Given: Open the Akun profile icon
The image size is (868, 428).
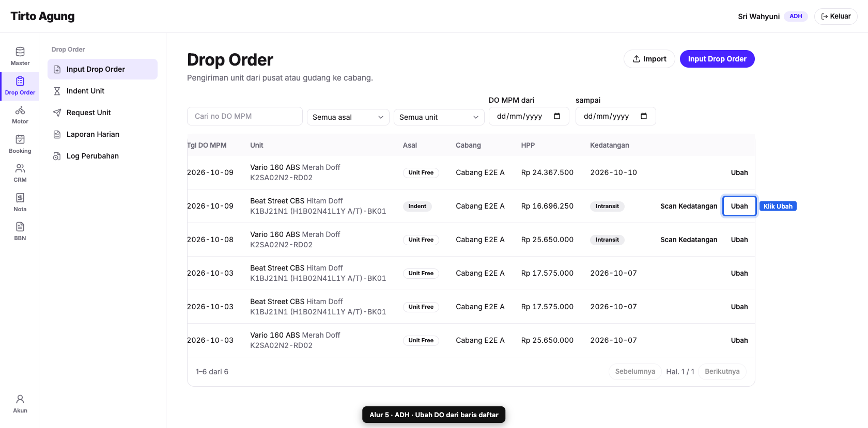Looking at the screenshot, I should [20, 404].
